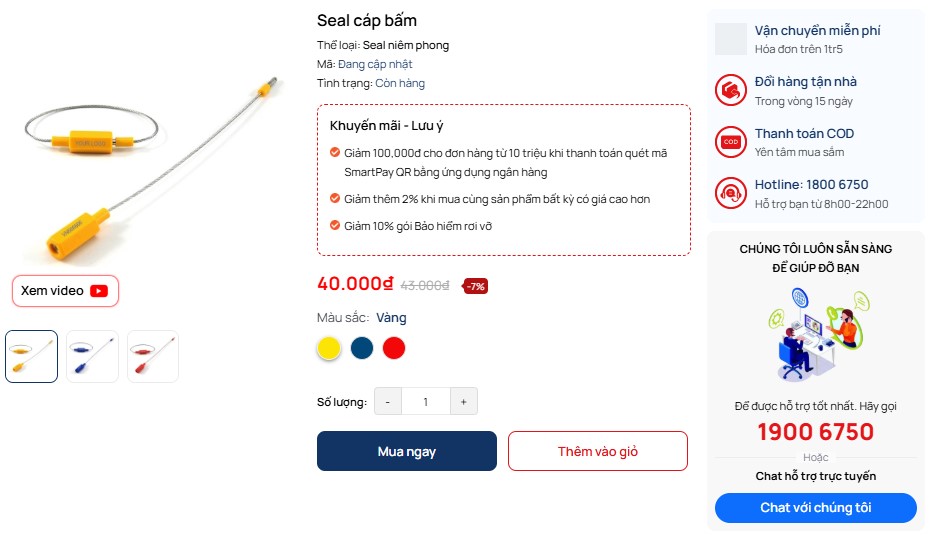930x535 pixels.
Task: Click the hotline headset icon
Action: tap(731, 193)
